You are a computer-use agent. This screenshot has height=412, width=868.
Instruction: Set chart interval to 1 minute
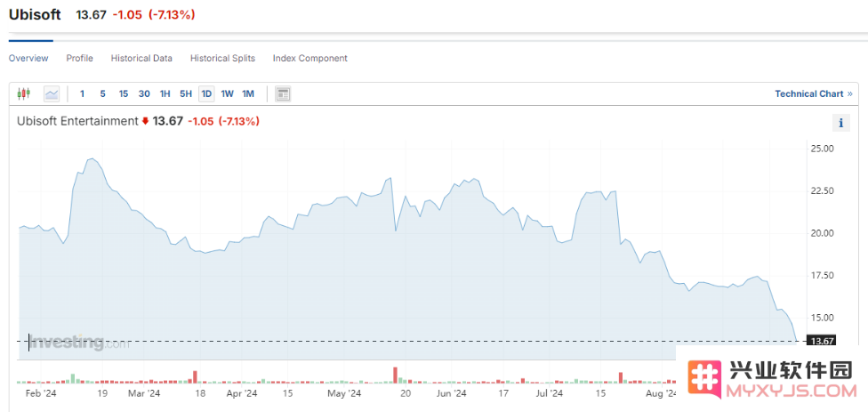82,94
